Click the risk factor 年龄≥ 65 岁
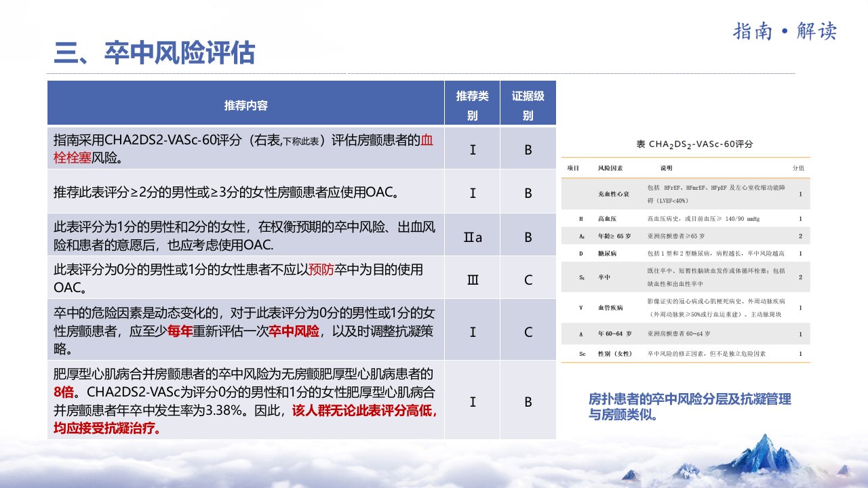The height and width of the screenshot is (488, 868). pos(615,236)
